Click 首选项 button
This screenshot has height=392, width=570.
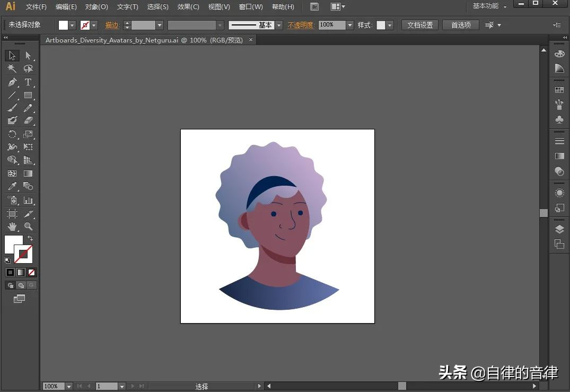[x=461, y=25]
